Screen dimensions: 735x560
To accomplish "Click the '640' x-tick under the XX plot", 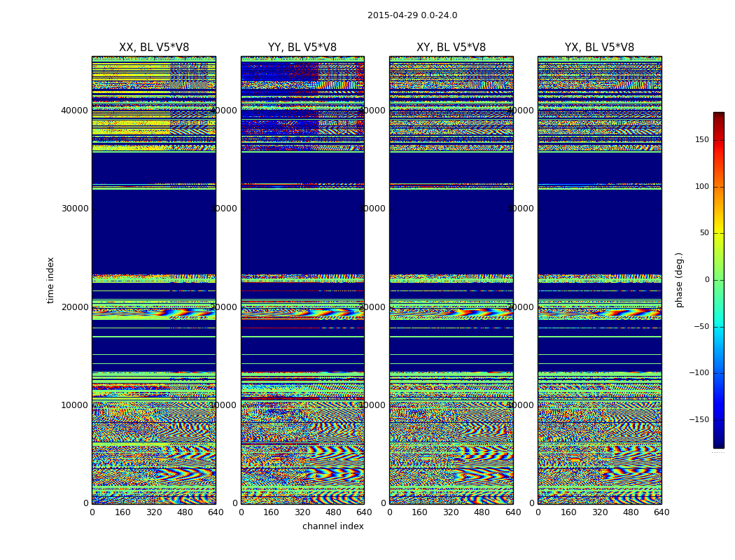I will (216, 512).
